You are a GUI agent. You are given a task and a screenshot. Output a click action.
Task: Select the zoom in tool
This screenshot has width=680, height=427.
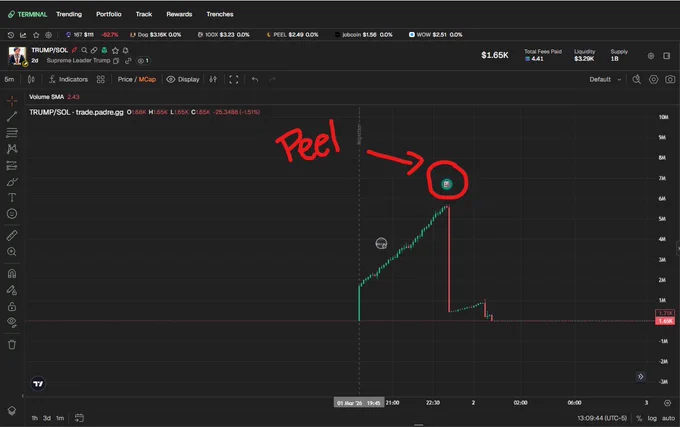pyautogui.click(x=12, y=252)
